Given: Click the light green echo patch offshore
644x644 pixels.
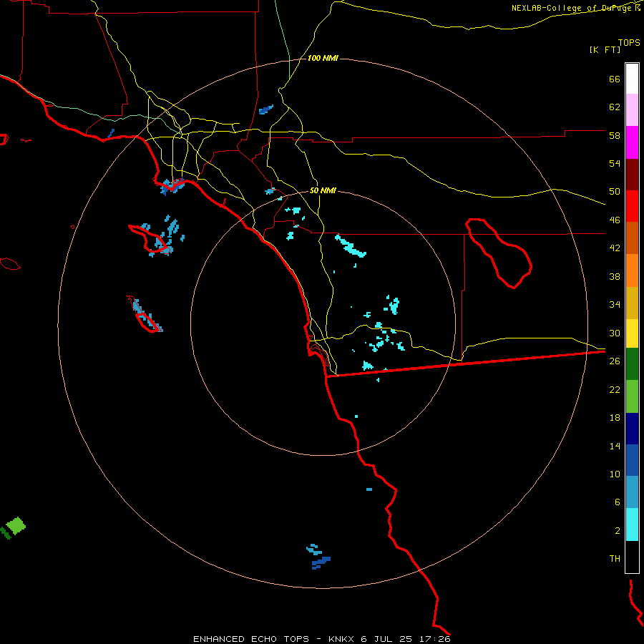Looking at the screenshot, I should [x=16, y=526].
